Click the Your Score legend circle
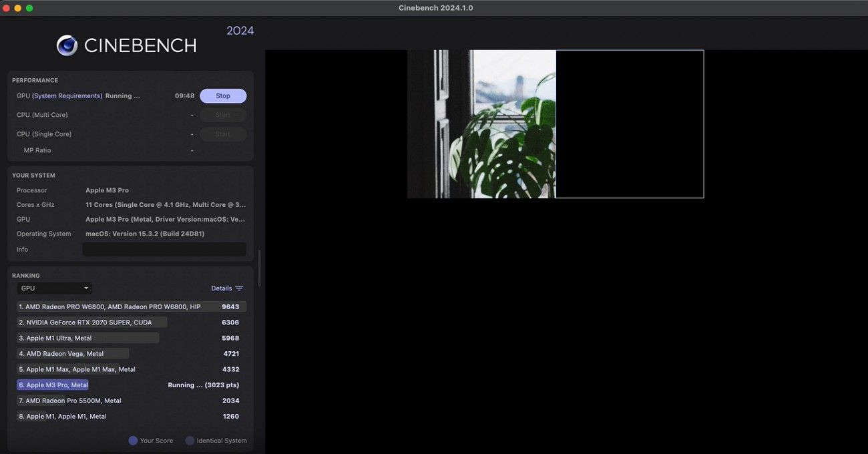Screen dimensions: 868x454 [x=133, y=441]
